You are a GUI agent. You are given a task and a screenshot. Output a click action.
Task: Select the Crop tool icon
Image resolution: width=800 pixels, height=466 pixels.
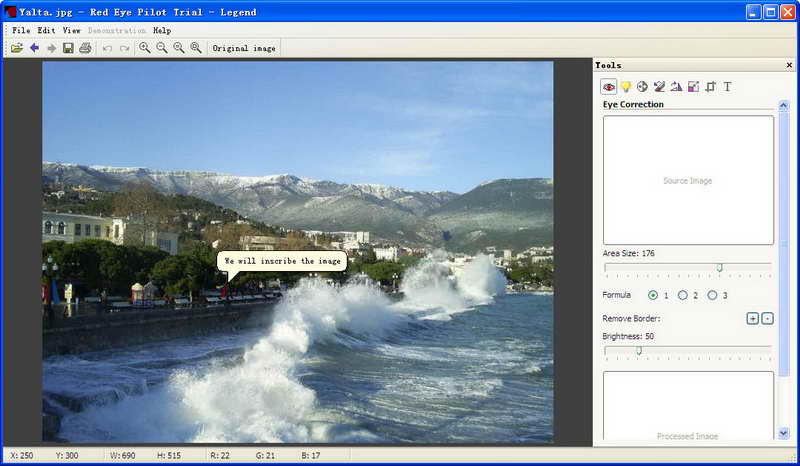coord(710,87)
